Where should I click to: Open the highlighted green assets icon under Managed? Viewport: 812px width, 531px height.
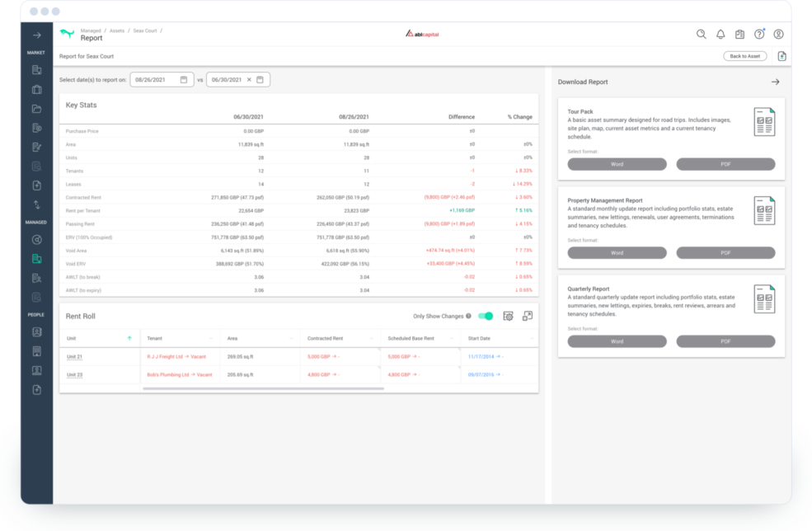(x=37, y=259)
